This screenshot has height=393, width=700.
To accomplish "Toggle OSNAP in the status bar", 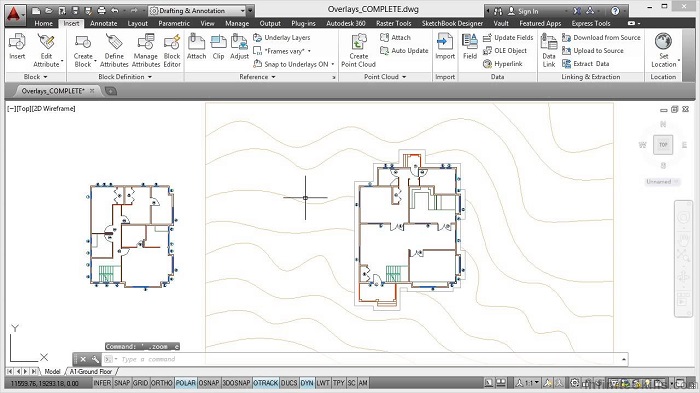I will coord(209,383).
